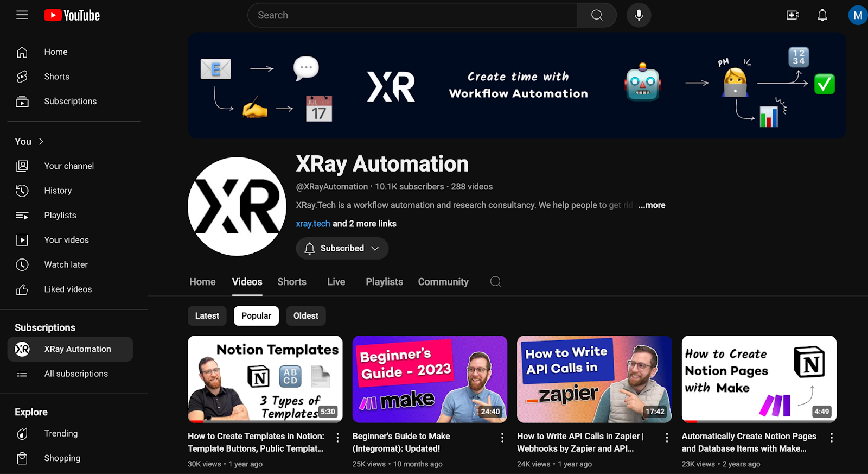Viewport: 868px width, 474px height.
Task: Play the Zapier API Calls thumbnail
Action: point(595,379)
